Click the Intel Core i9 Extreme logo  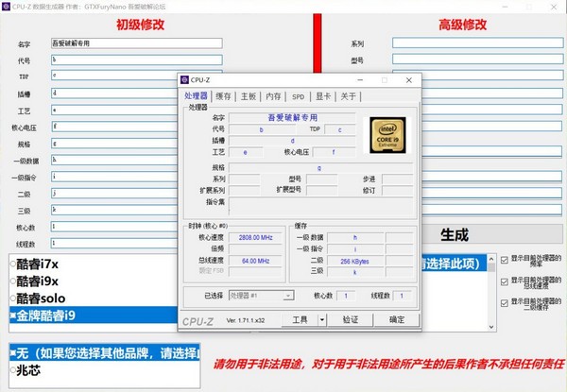click(x=387, y=135)
